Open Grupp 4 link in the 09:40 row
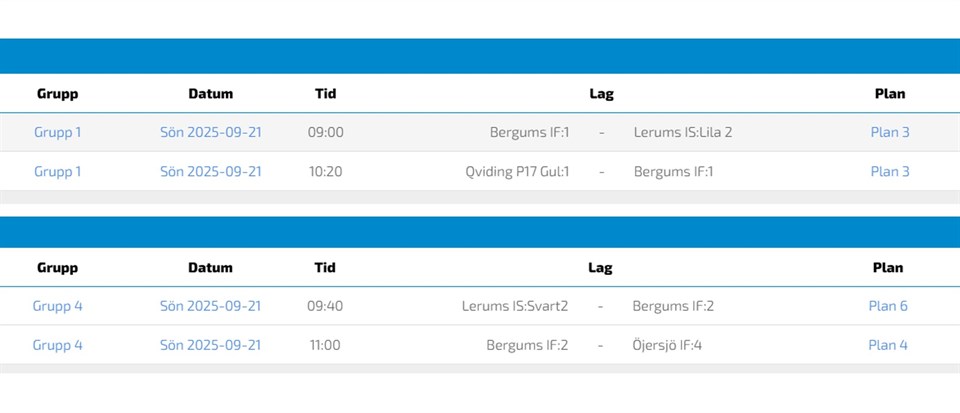 point(58,306)
